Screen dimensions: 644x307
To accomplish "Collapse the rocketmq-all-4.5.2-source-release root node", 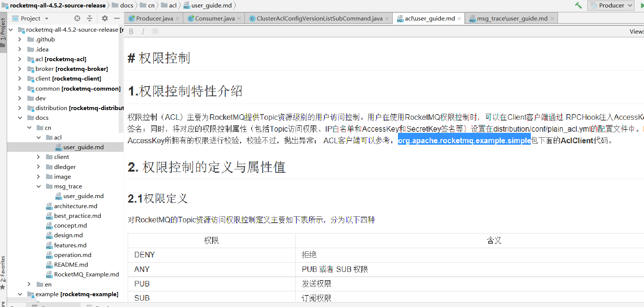I will coord(10,29).
